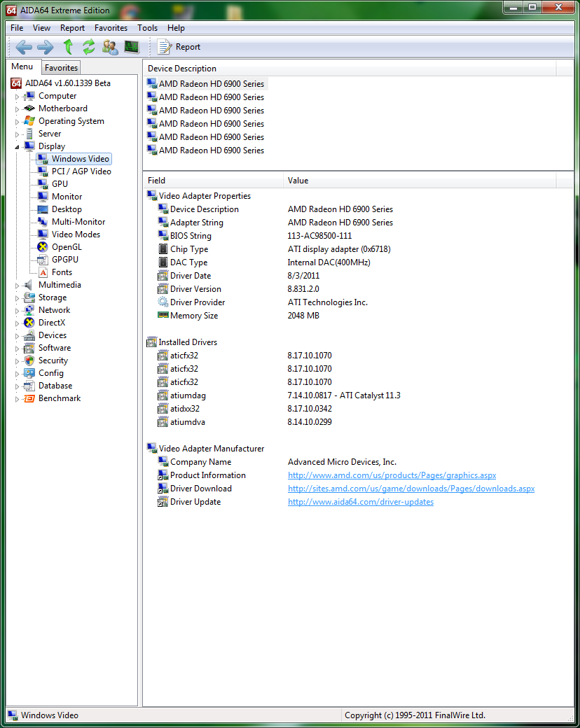Open the Multi-Monitor page
Image resolution: width=580 pixels, height=728 pixels.
(78, 221)
